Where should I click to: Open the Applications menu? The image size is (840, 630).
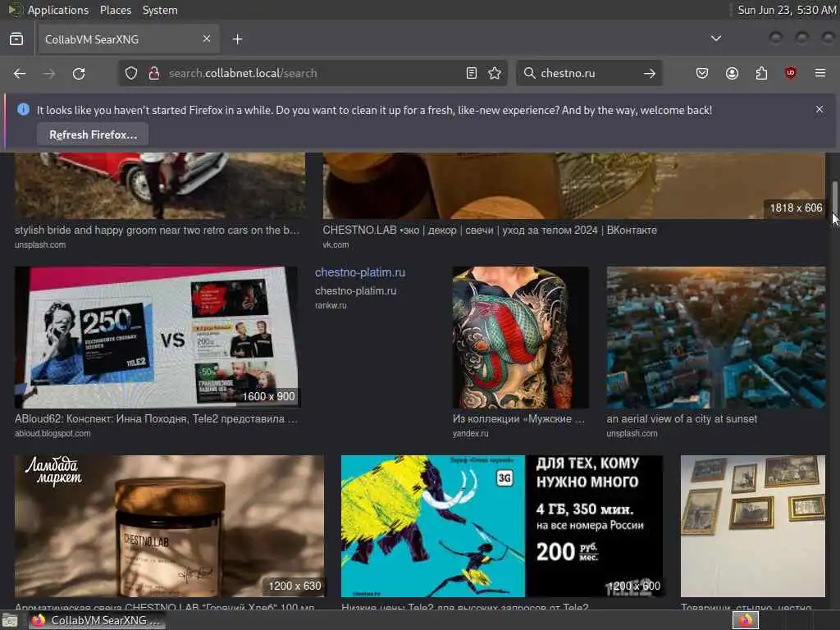58,10
